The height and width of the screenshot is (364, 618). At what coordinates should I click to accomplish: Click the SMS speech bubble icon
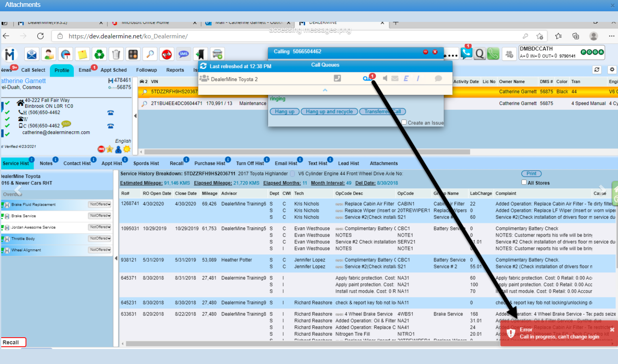[184, 54]
